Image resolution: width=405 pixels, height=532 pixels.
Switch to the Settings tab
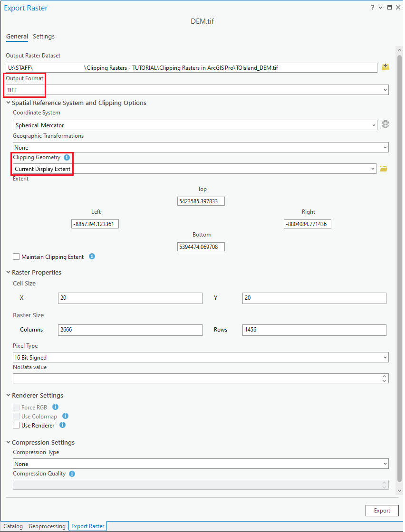pyautogui.click(x=43, y=36)
